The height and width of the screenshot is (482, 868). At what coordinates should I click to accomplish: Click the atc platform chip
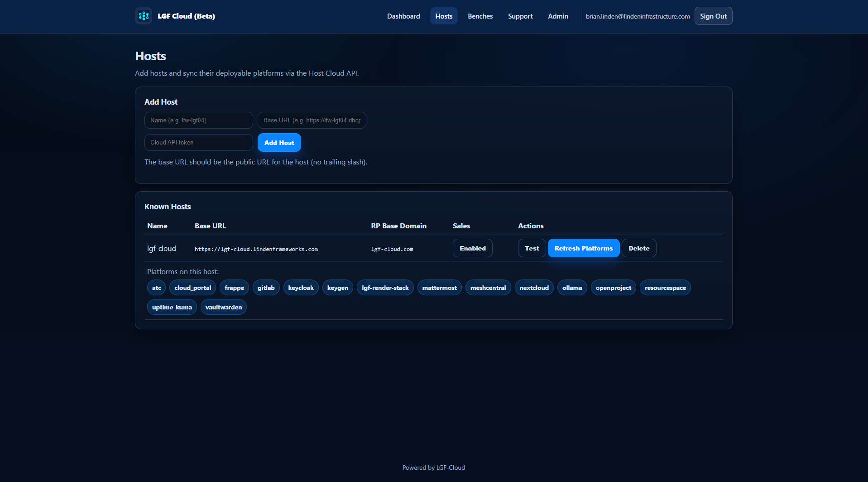[x=156, y=288]
